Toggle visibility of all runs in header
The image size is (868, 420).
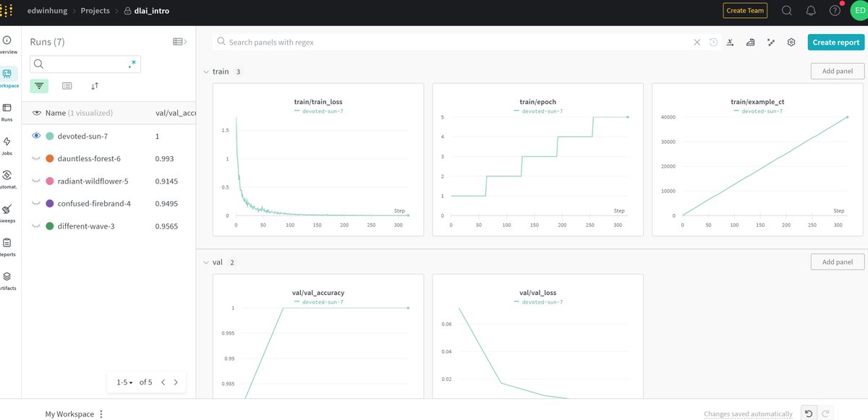(x=37, y=113)
